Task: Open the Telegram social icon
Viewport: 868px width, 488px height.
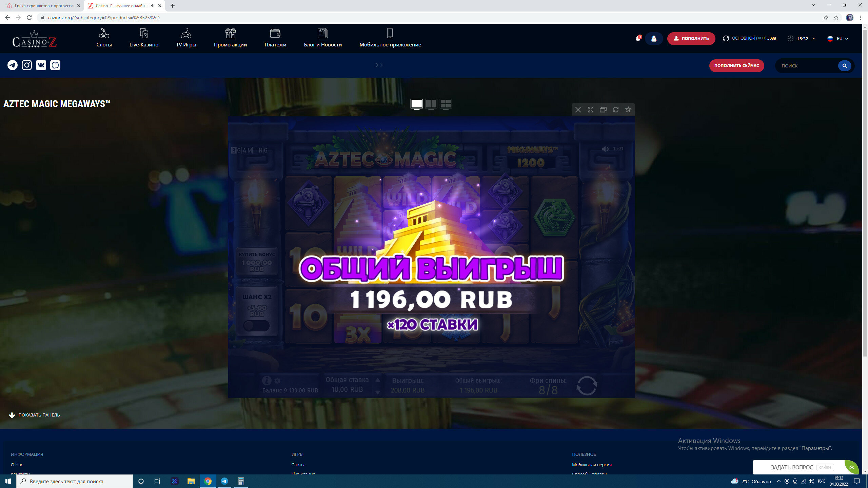Action: coord(13,65)
